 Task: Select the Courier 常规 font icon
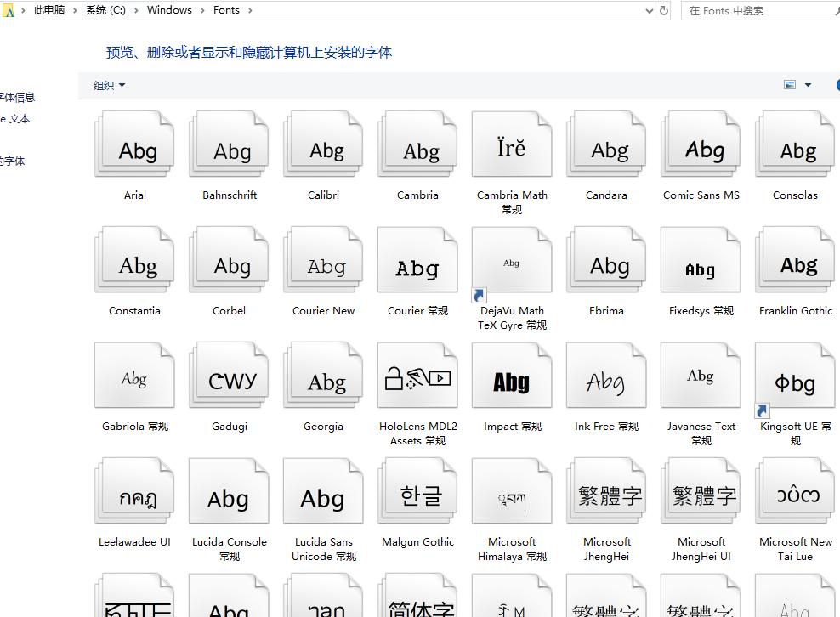pos(417,259)
